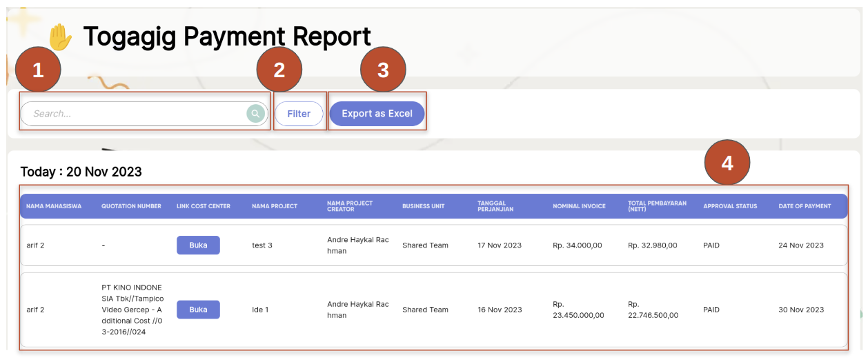Click the numbered circle marker 4
The height and width of the screenshot is (362, 868).
[727, 163]
